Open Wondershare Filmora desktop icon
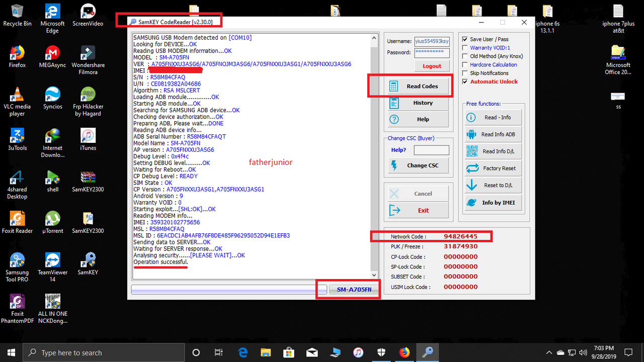The width and height of the screenshot is (644, 362). click(x=88, y=60)
